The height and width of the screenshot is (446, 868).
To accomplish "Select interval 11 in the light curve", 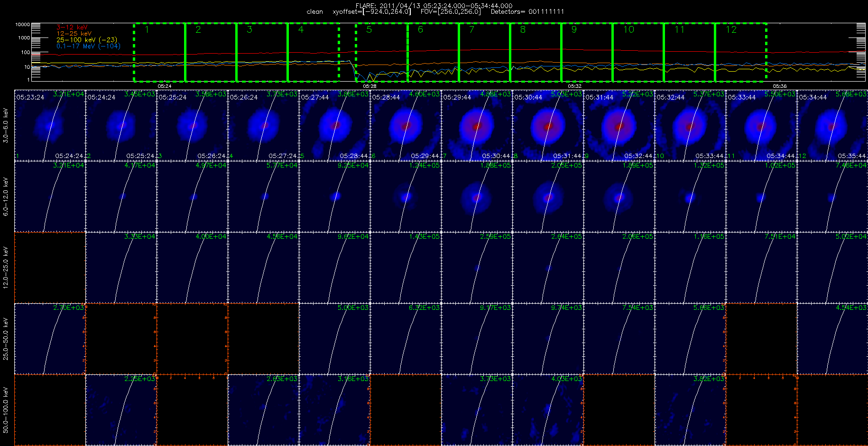I will 690,52.
